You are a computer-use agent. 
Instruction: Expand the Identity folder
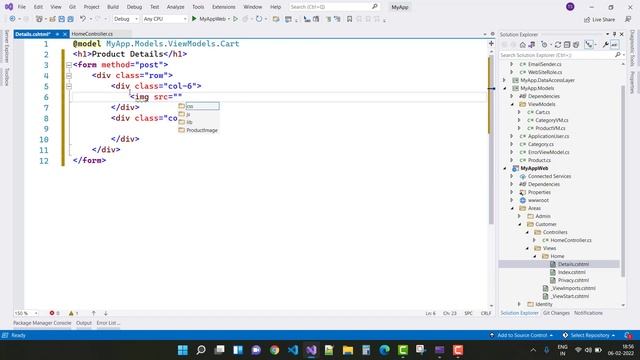point(519,304)
